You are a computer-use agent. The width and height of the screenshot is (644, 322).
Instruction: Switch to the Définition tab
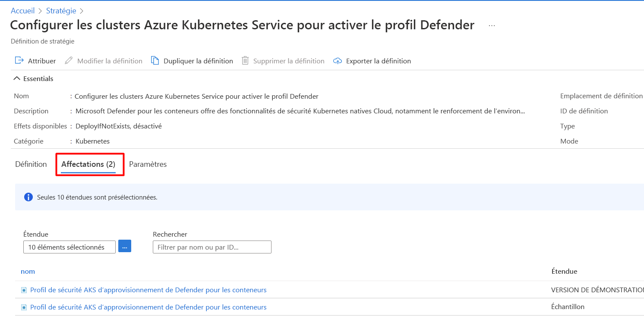point(31,164)
